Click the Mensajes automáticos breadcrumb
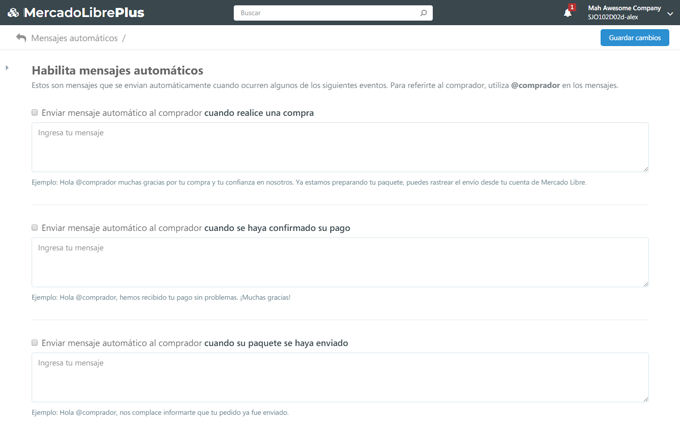 (x=74, y=38)
